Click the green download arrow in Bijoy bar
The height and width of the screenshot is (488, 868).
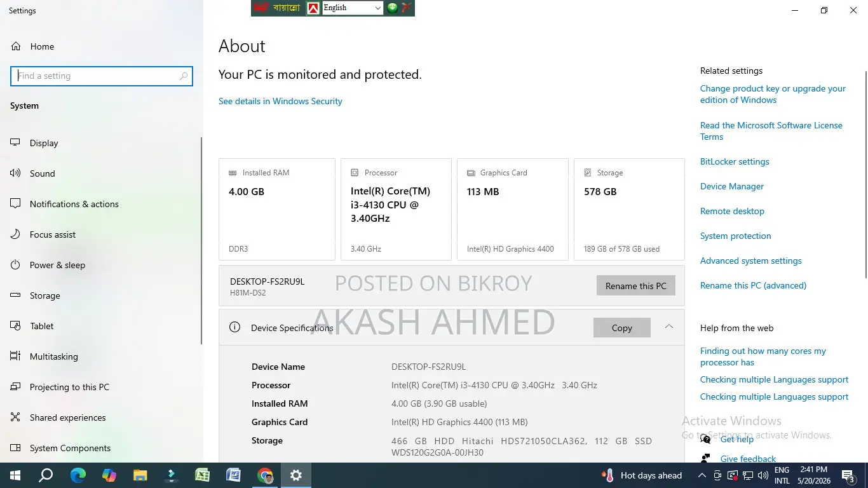pos(393,8)
